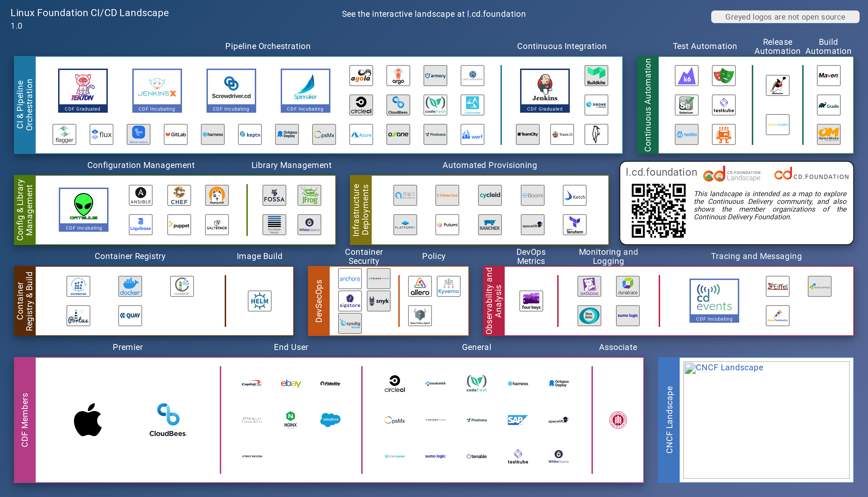868x497 pixels.
Task: Open the Terraform tile
Action: click(x=575, y=225)
